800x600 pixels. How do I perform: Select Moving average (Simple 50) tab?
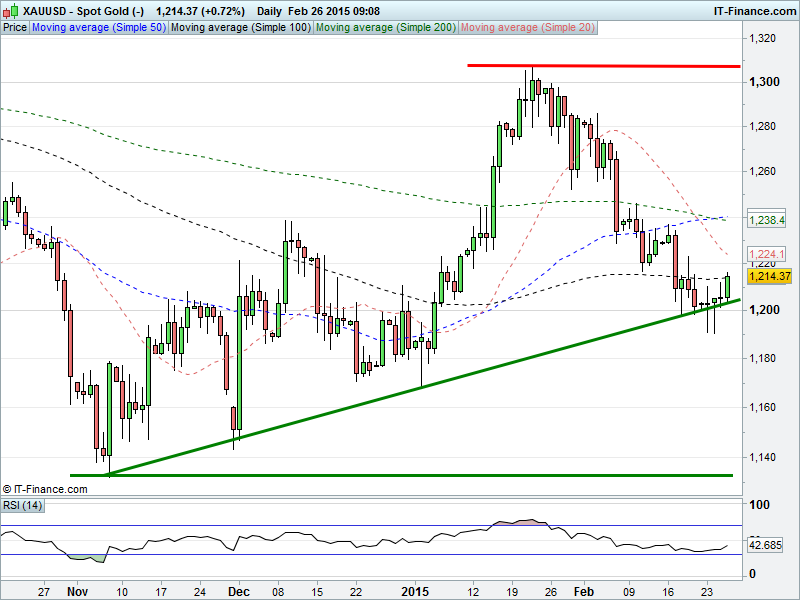[x=98, y=28]
